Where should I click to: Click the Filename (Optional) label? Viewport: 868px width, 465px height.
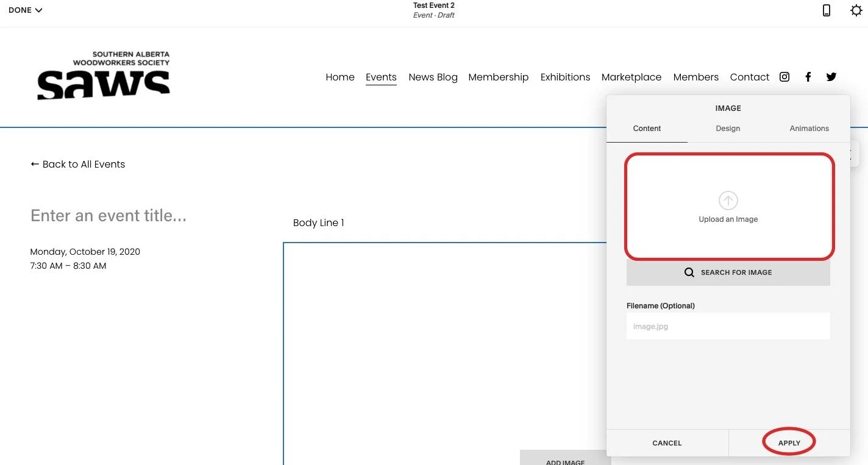coord(661,306)
